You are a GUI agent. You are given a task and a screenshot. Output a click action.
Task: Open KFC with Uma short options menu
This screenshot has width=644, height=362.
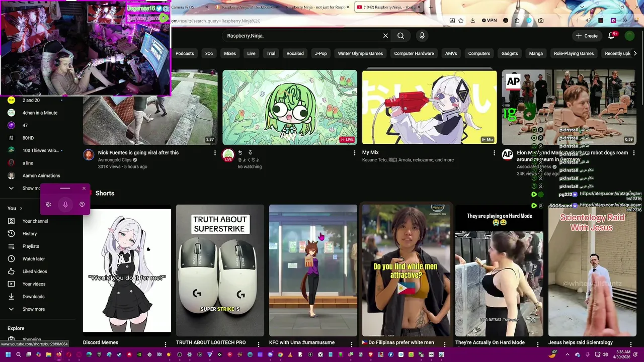(x=352, y=344)
